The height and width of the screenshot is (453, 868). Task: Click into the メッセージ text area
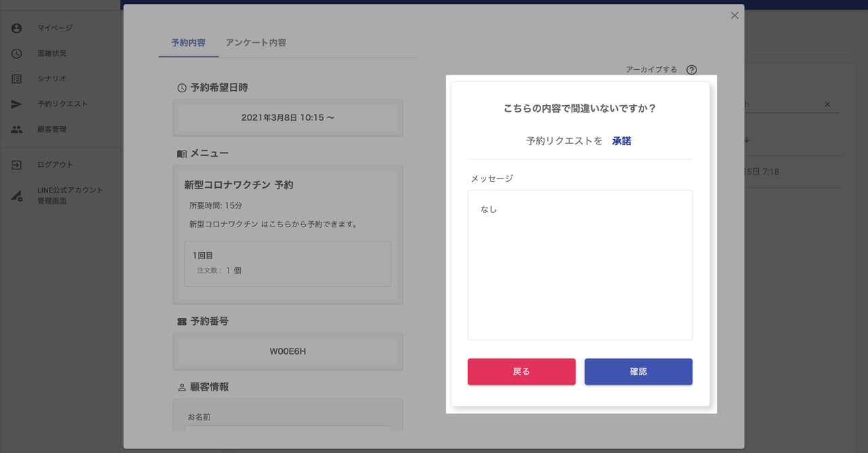coord(580,264)
